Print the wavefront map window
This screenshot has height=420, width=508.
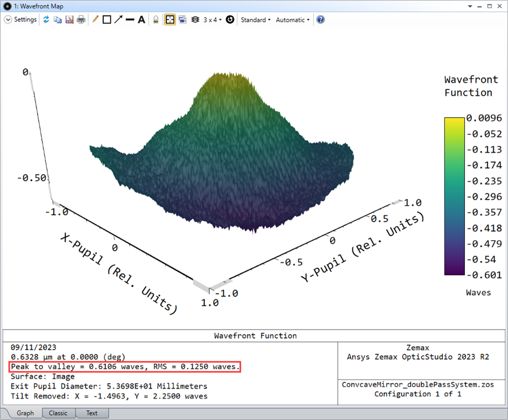pyautogui.click(x=81, y=20)
